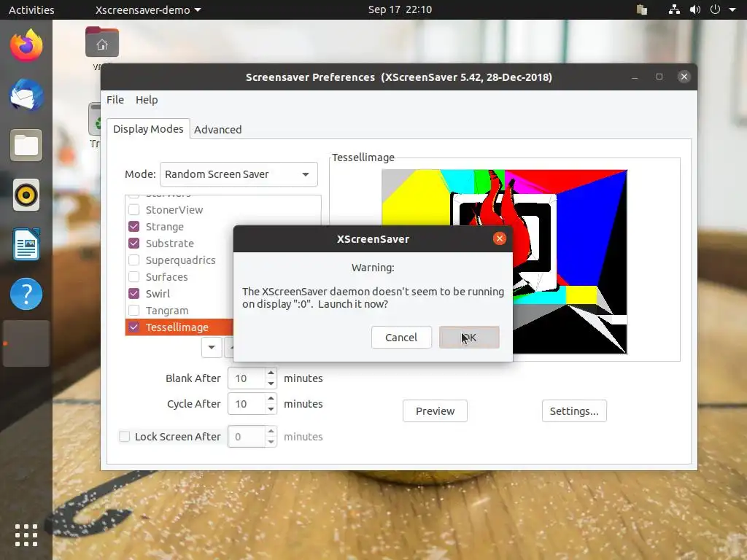Launch Rhythmbox music player from dock
Viewport: 747px width, 560px height.
[x=26, y=195]
